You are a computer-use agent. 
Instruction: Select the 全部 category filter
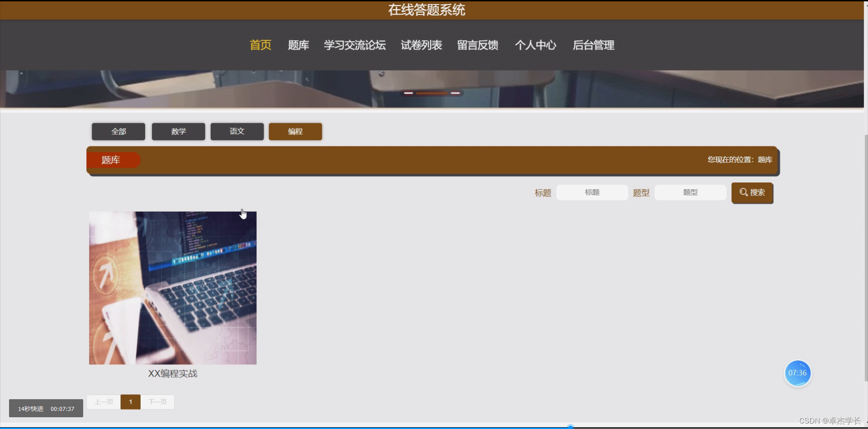pyautogui.click(x=118, y=131)
